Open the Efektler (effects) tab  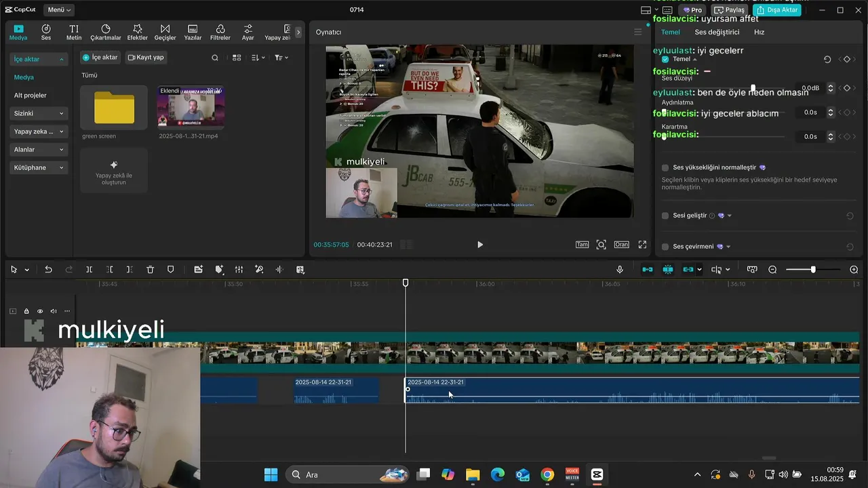click(x=138, y=33)
